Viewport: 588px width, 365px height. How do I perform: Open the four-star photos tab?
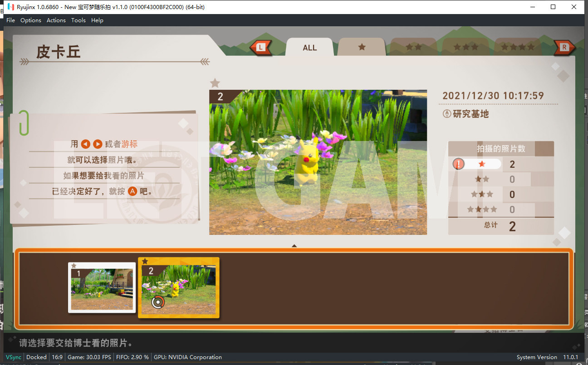517,47
